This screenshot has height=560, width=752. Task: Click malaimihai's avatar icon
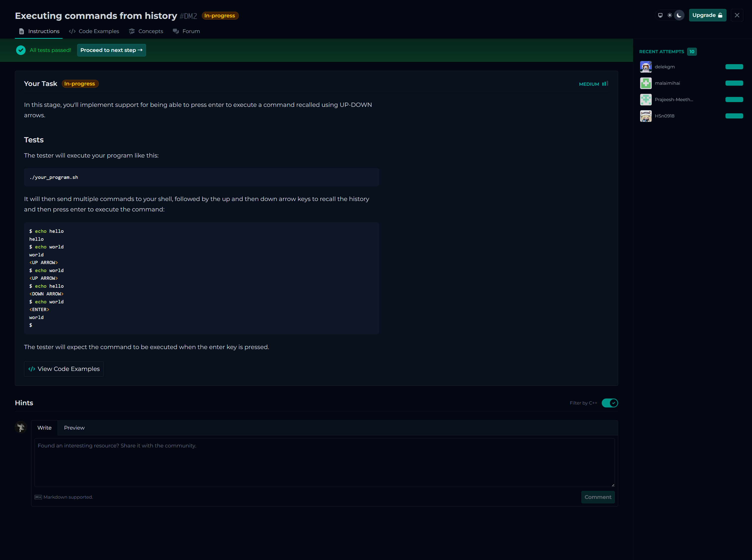[x=646, y=83]
